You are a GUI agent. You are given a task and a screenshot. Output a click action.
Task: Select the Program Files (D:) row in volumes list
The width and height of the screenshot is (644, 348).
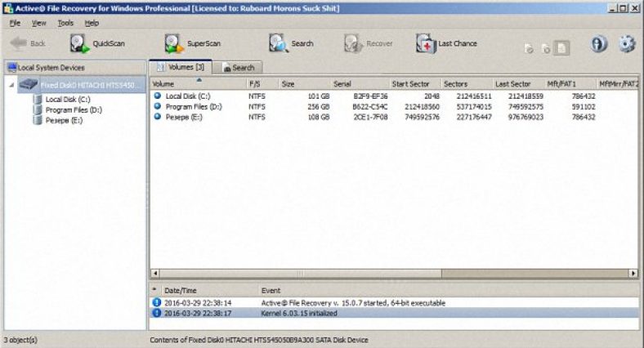coord(394,107)
